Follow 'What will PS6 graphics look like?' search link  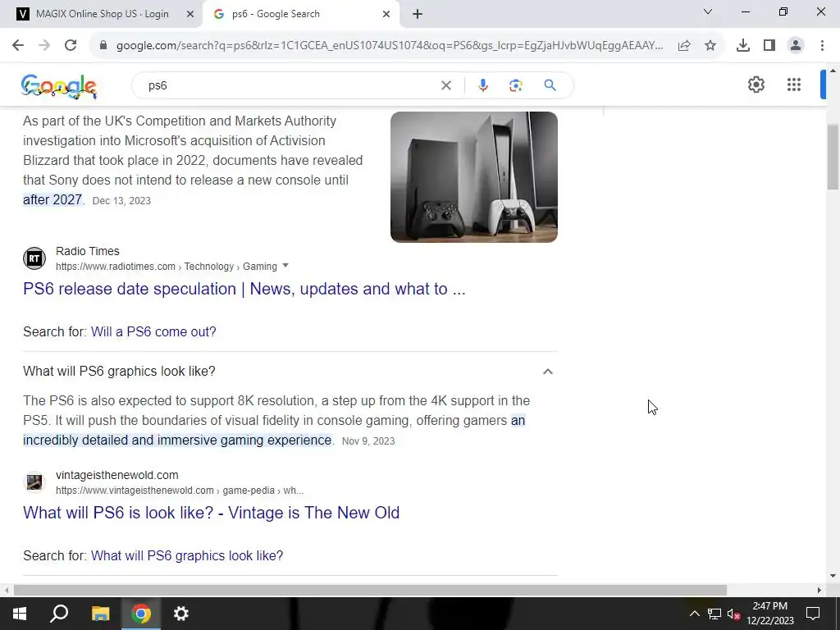(187, 555)
